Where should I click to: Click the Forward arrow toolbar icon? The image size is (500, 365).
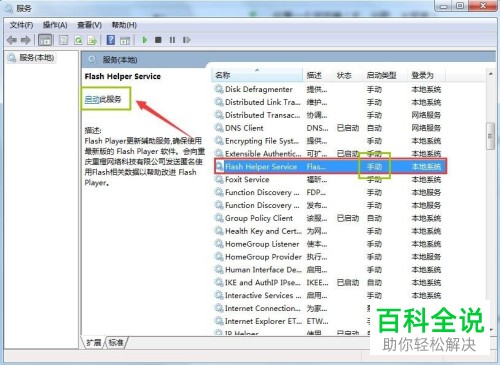click(26, 40)
